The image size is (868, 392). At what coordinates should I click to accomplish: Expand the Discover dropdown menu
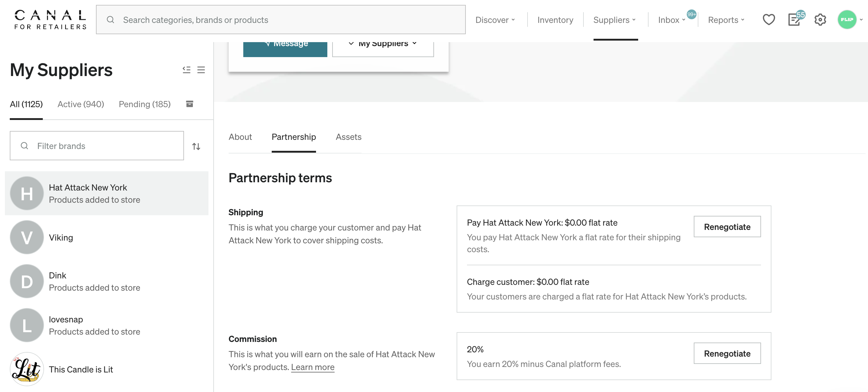tap(495, 20)
